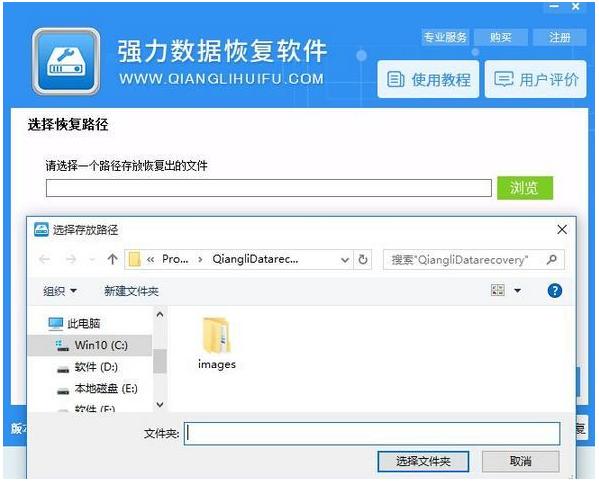Open the view options dropdown arrow
The width and height of the screenshot is (599, 482).
click(x=517, y=291)
